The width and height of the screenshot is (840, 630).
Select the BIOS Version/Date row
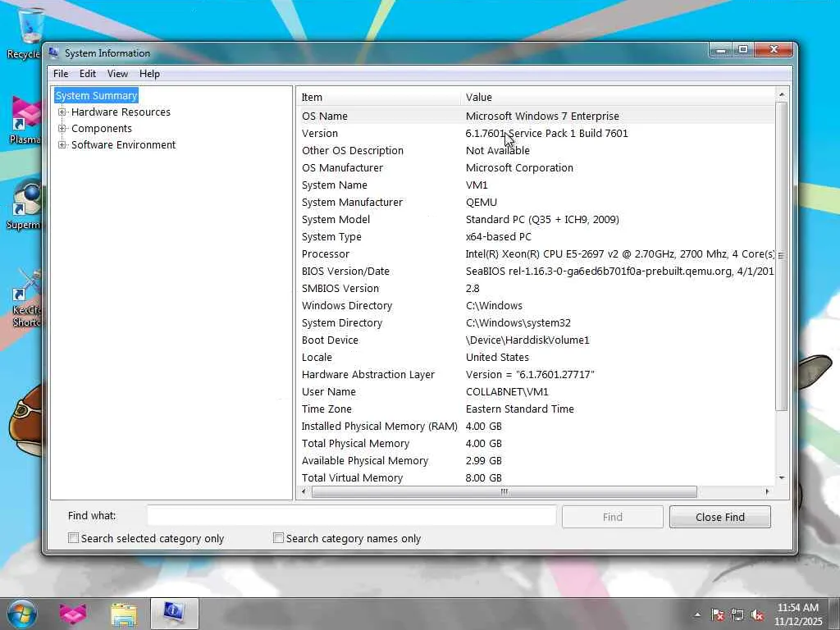coord(536,271)
